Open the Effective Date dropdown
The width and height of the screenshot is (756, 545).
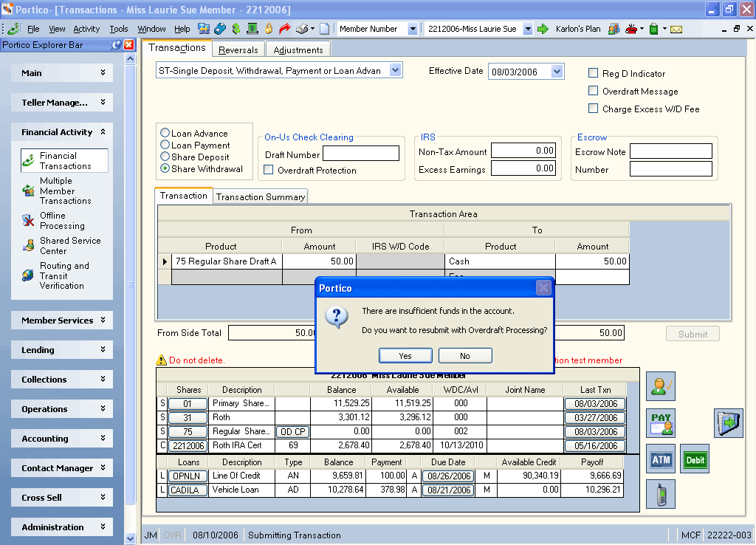[557, 72]
